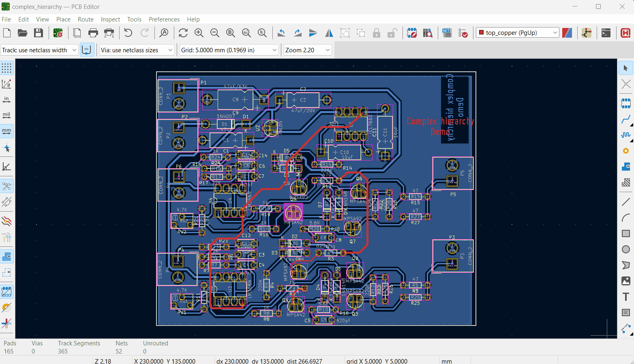This screenshot has width=634, height=364.
Task: Click the red top_copper layer color swatch
Action: pyautogui.click(x=481, y=33)
